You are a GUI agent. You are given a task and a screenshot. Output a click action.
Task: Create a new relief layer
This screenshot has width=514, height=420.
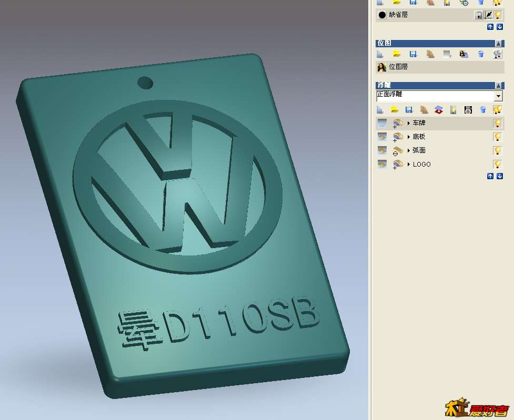pyautogui.click(x=380, y=110)
